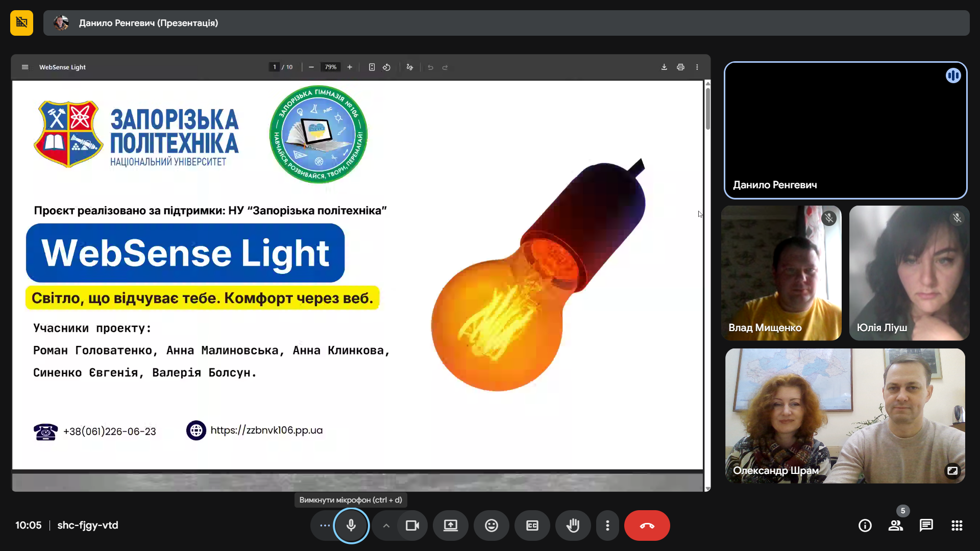This screenshot has height=551, width=980.
Task: Toggle closed captions button
Action: [532, 525]
